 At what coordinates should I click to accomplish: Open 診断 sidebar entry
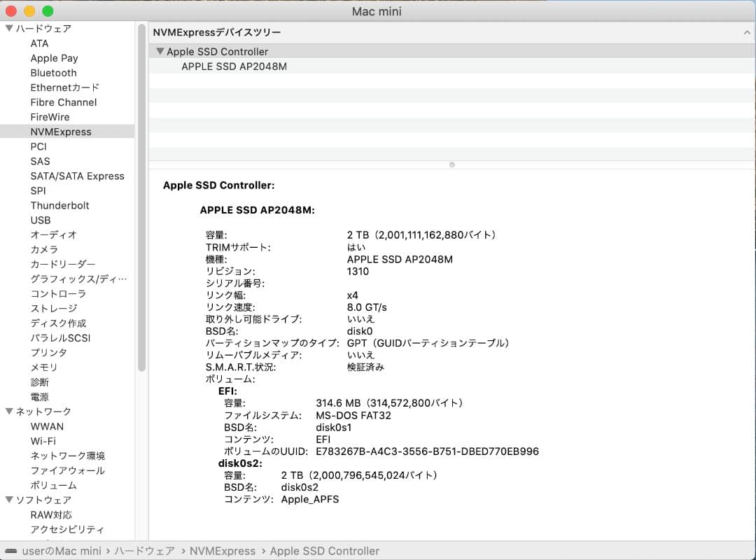pos(39,382)
